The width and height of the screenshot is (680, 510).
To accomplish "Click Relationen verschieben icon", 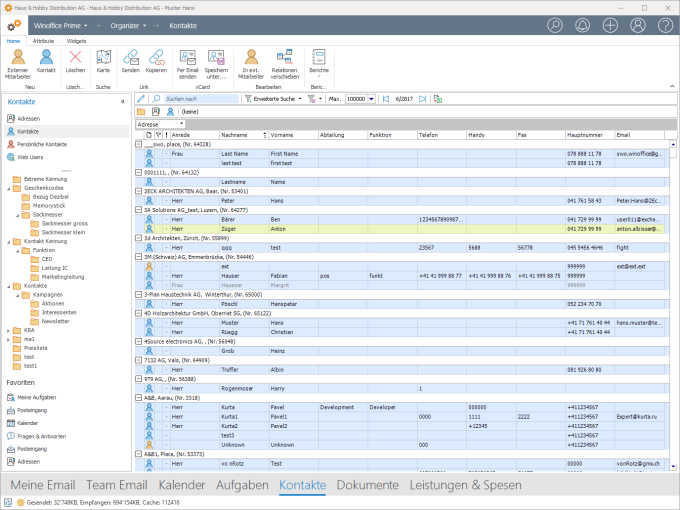I will [285, 64].
